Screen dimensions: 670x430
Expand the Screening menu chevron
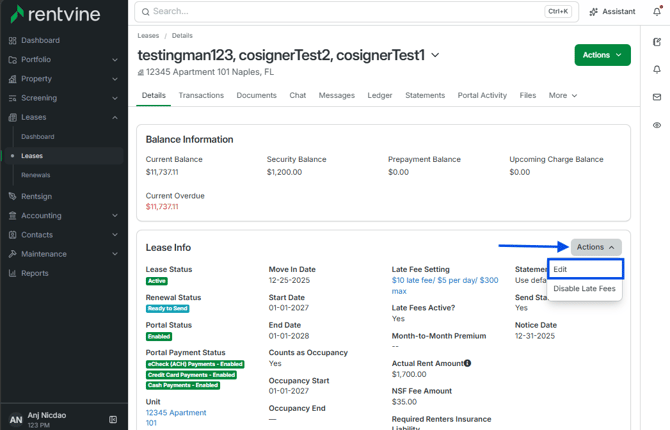coord(115,98)
